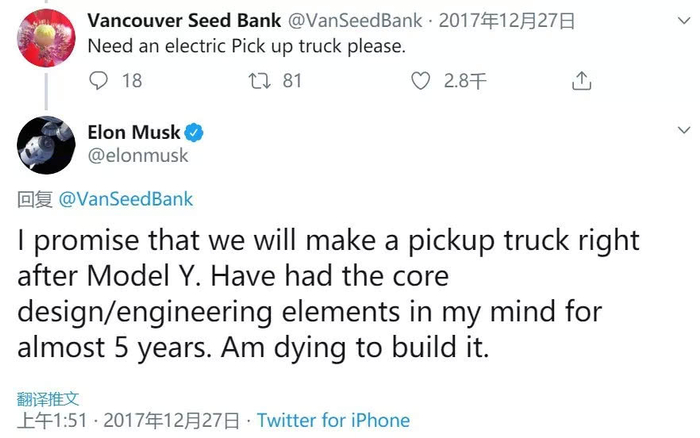
Task: Expand the chevron menu on Vancouver Seed Bank's tweet
Action: click(x=684, y=19)
